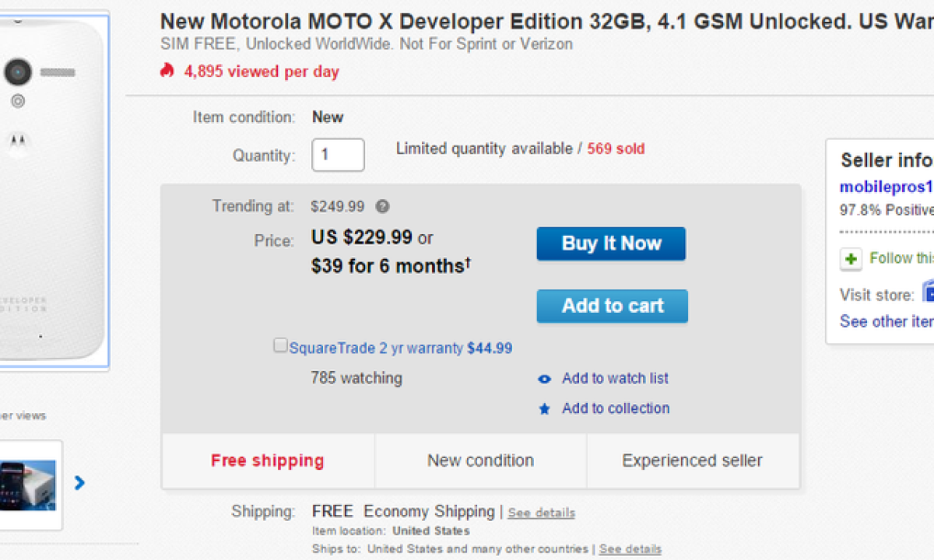The image size is (934, 560).
Task: Click the flame trending icon
Action: click(167, 72)
